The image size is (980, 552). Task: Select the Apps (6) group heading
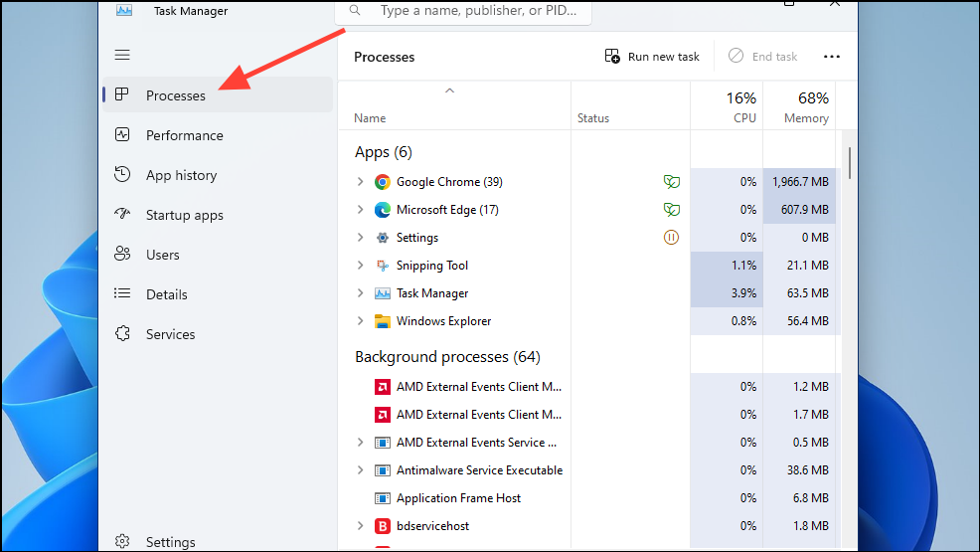point(383,152)
